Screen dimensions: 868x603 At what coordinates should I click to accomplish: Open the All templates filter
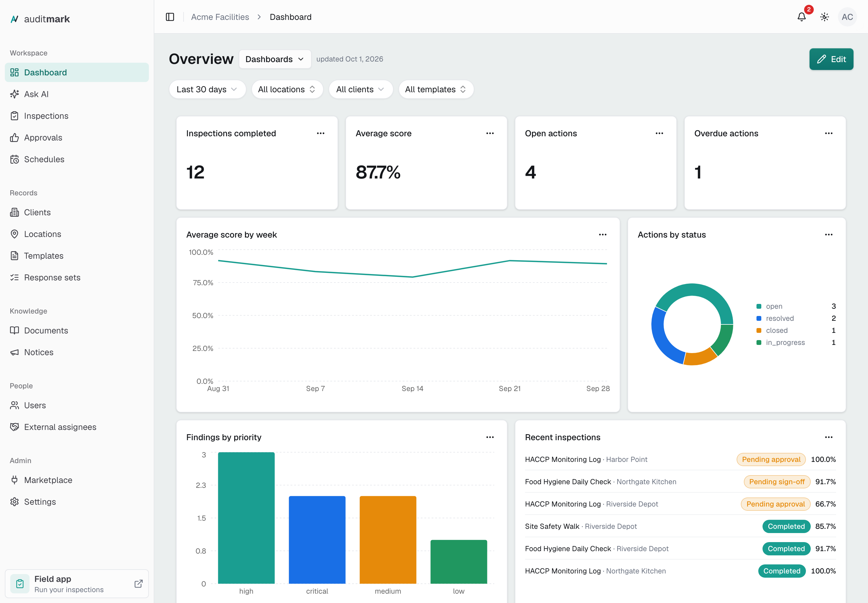(436, 90)
